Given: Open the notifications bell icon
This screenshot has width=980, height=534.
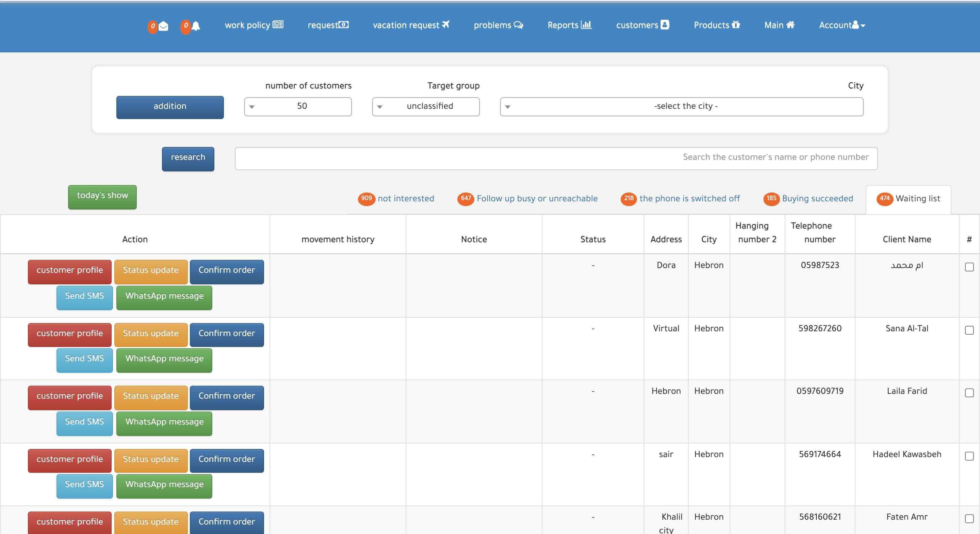Looking at the screenshot, I should (196, 26).
